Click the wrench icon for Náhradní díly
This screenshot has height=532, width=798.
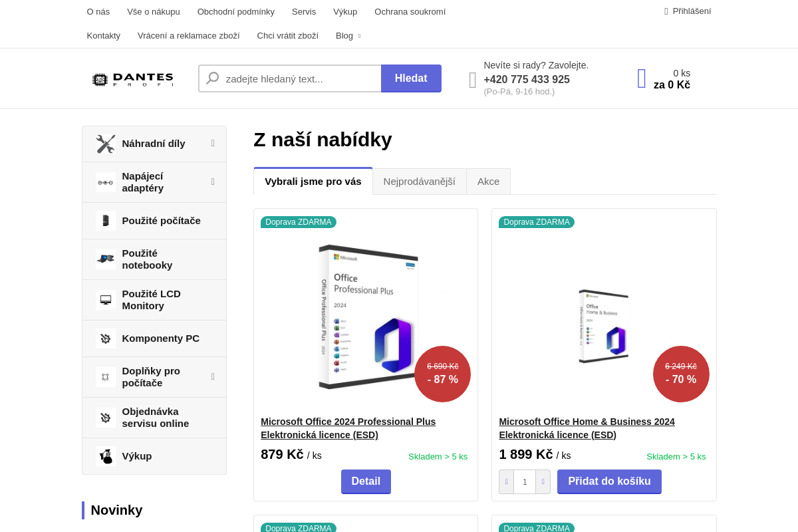pyautogui.click(x=105, y=144)
